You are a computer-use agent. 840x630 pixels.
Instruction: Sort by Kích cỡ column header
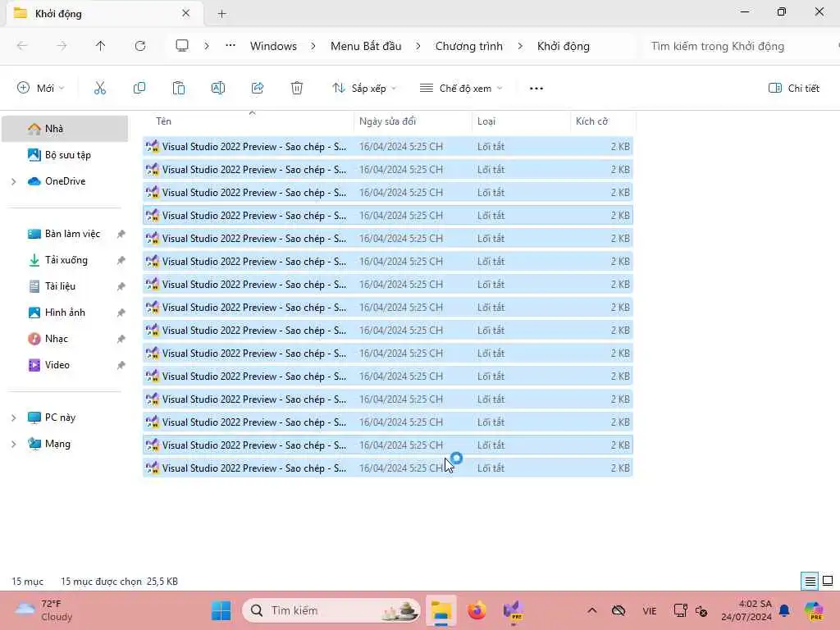tap(603, 121)
